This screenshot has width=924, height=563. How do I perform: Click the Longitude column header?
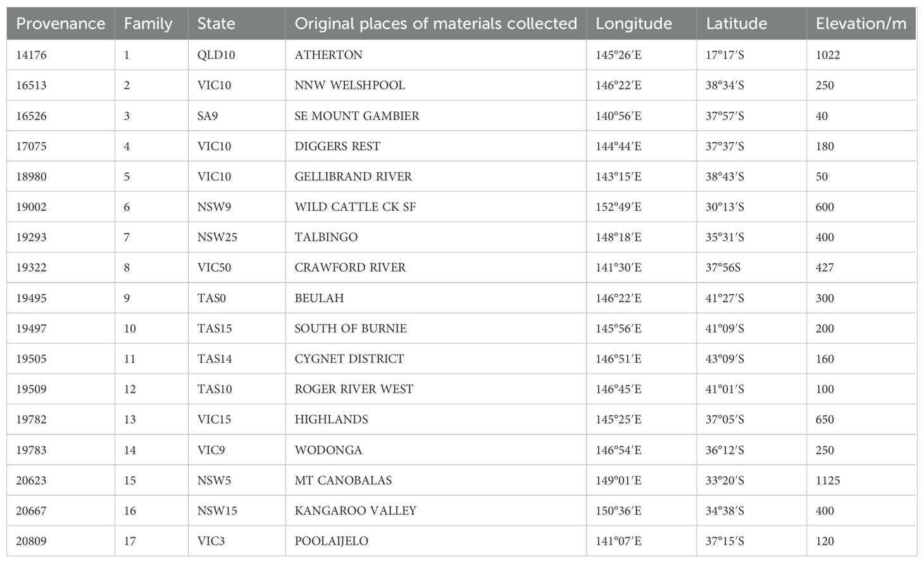(x=634, y=24)
